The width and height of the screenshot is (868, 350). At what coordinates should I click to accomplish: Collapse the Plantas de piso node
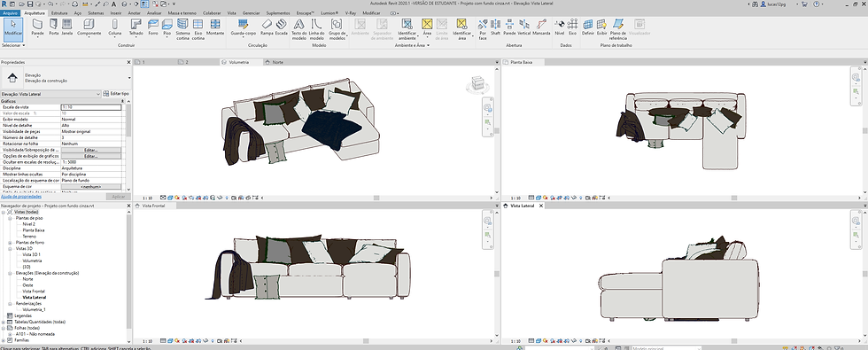10,218
